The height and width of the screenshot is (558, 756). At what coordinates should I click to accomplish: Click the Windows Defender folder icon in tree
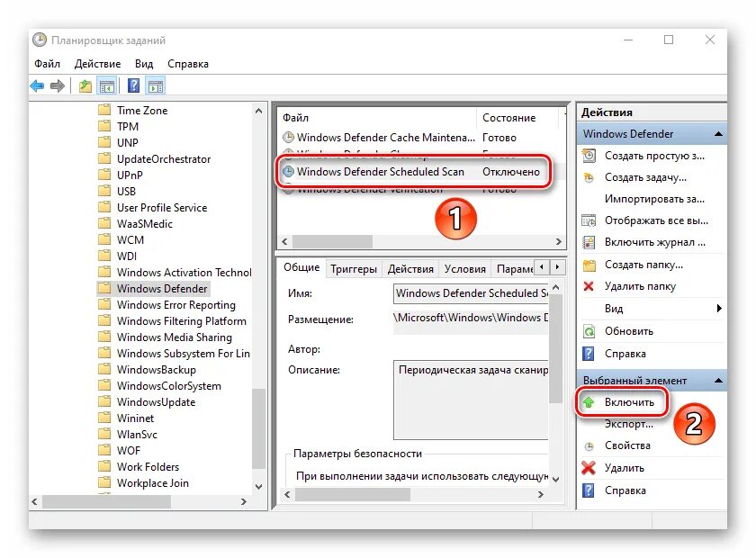tap(103, 288)
